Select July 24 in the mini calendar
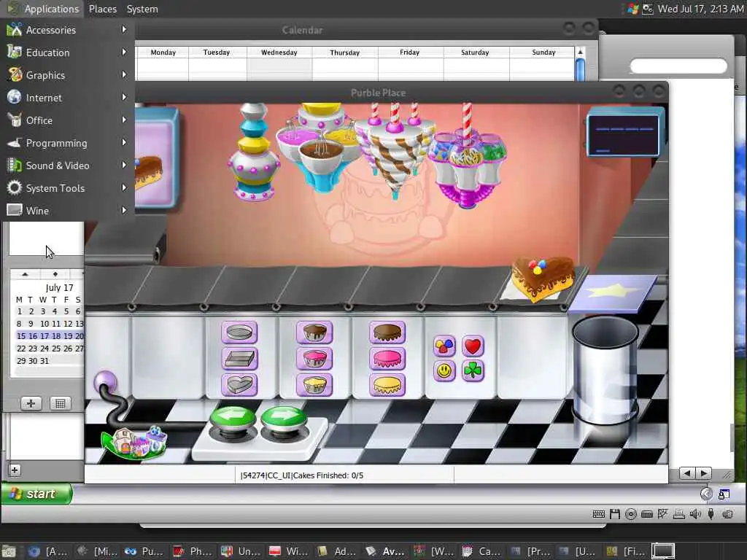This screenshot has height=560, width=747. [x=44, y=349]
